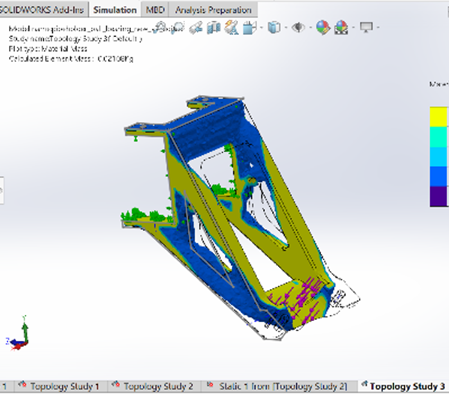This screenshot has height=394, width=449.
Task: Switch to the Simulation ribbon tab
Action: (115, 10)
